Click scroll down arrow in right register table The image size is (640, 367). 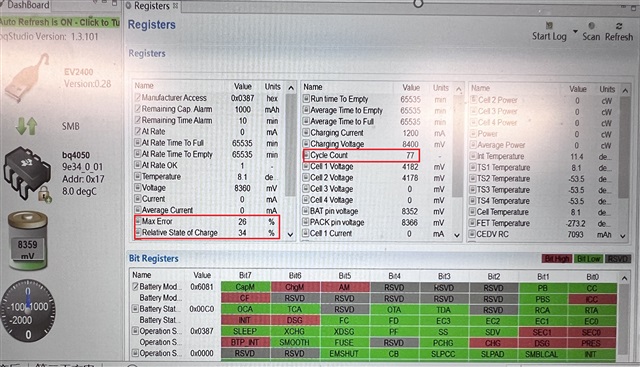pos(623,236)
